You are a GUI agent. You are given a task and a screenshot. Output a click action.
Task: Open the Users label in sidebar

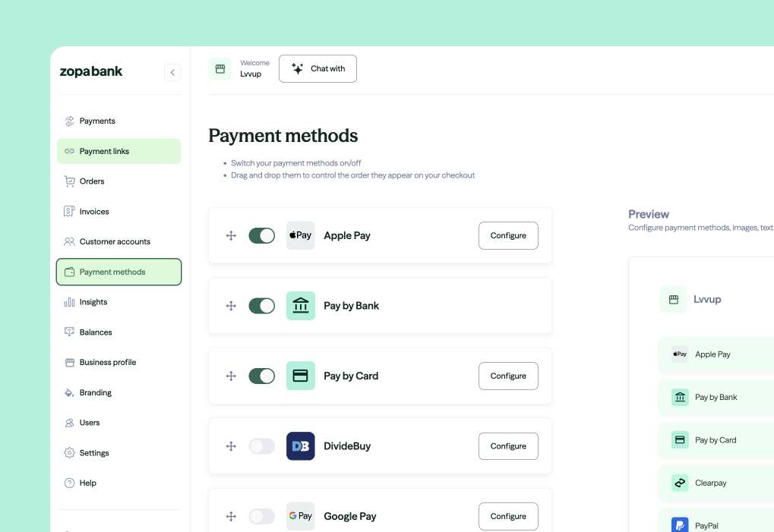(90, 423)
